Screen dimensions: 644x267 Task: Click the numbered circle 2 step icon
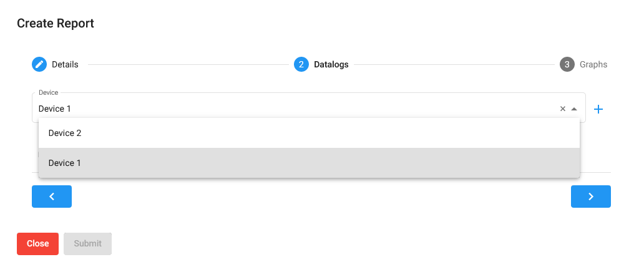click(x=301, y=64)
